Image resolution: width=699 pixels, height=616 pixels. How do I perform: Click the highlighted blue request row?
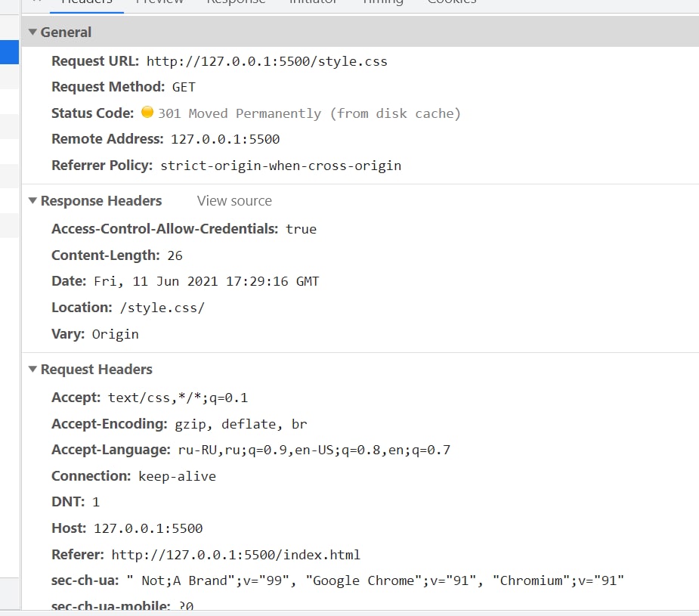tap(9, 52)
